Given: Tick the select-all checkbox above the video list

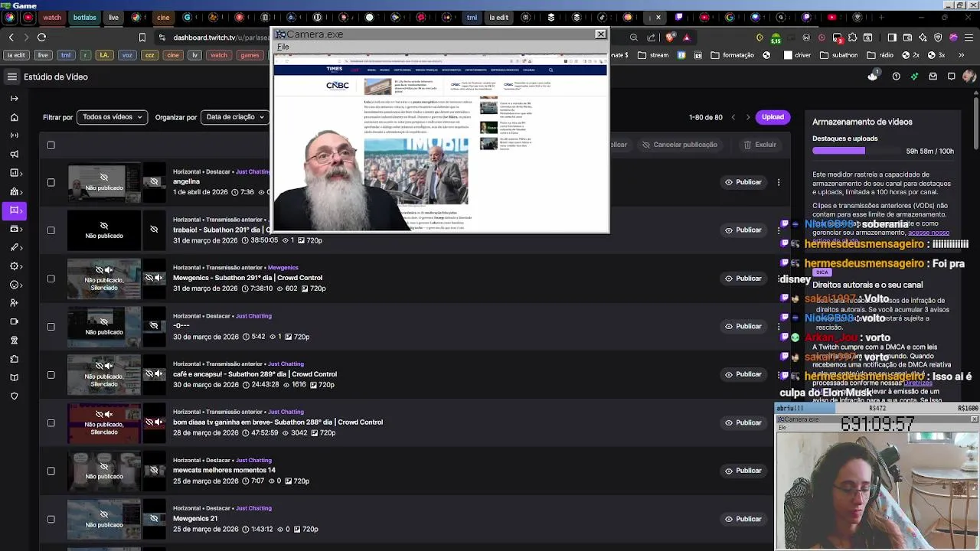Looking at the screenshot, I should 51,145.
